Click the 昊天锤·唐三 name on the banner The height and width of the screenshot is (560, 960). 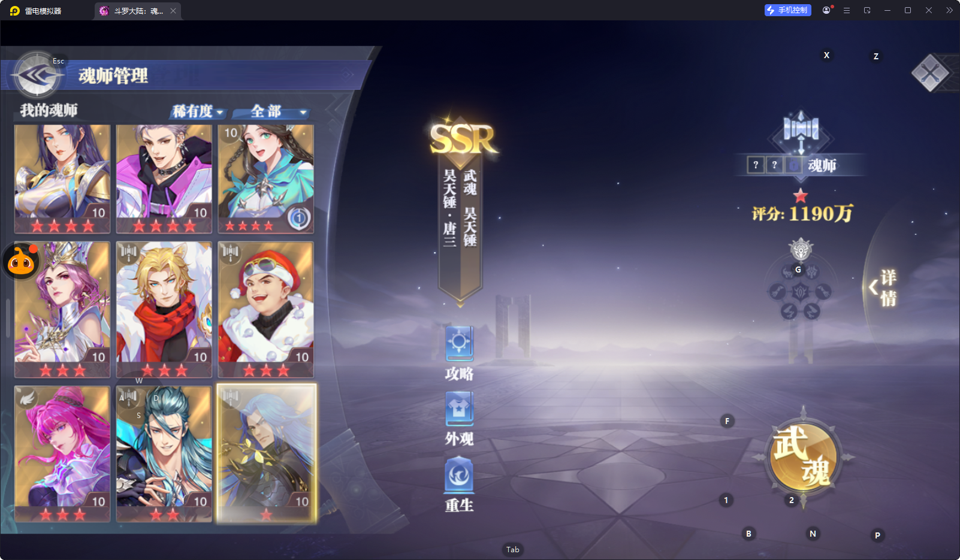coord(449,208)
